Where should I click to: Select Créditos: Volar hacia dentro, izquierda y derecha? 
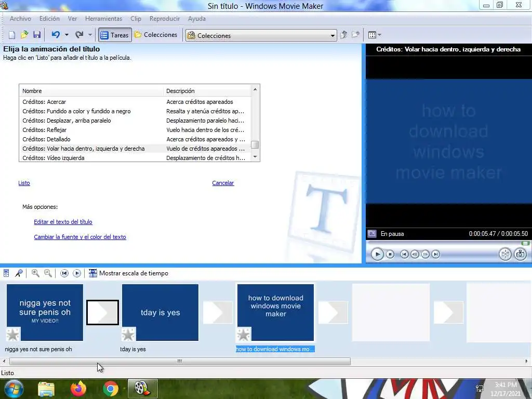coord(135,149)
